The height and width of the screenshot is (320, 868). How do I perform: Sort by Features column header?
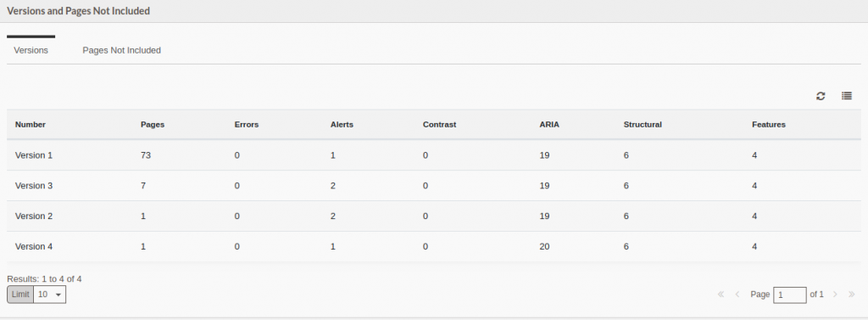[x=768, y=124]
